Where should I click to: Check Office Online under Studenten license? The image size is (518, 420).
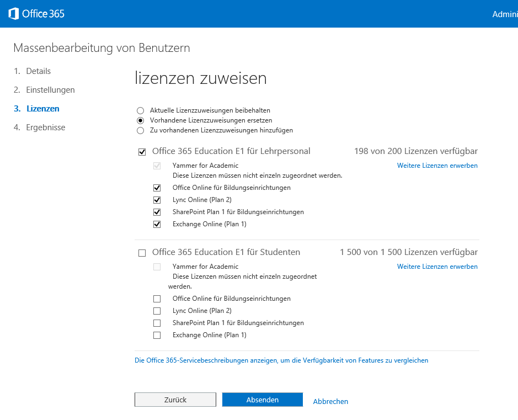coord(157,299)
